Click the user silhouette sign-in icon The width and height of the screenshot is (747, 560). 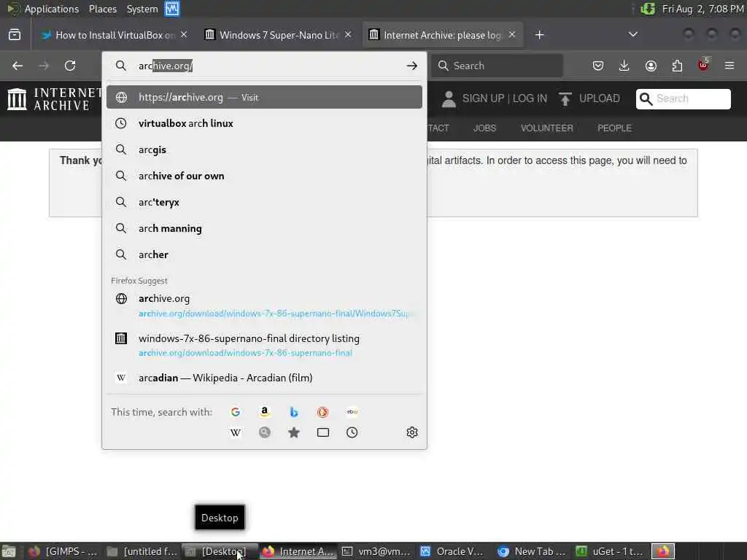(449, 99)
